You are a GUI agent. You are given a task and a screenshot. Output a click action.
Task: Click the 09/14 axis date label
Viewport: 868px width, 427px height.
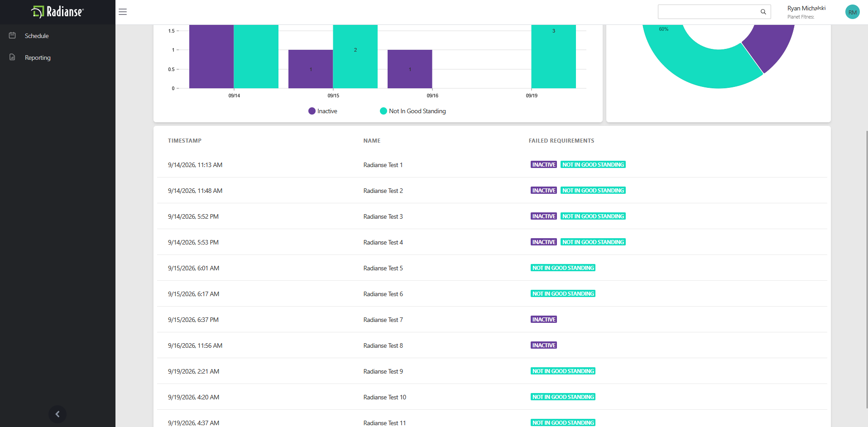tap(234, 96)
